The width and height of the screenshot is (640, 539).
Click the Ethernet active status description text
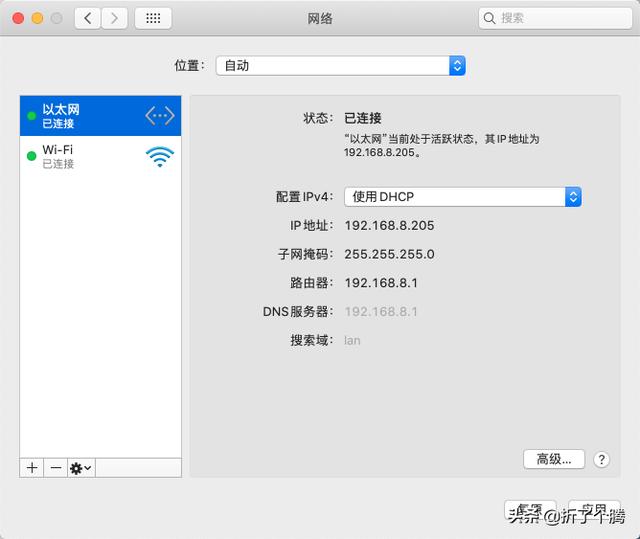[x=442, y=146]
